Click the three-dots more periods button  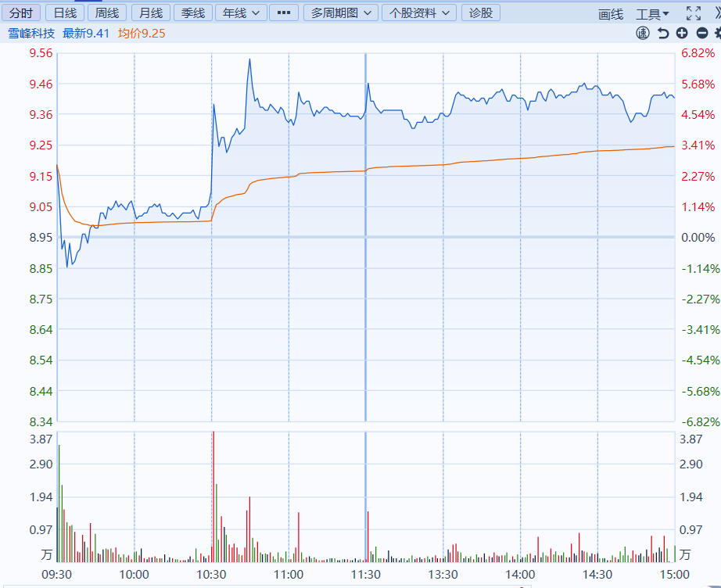coord(283,13)
